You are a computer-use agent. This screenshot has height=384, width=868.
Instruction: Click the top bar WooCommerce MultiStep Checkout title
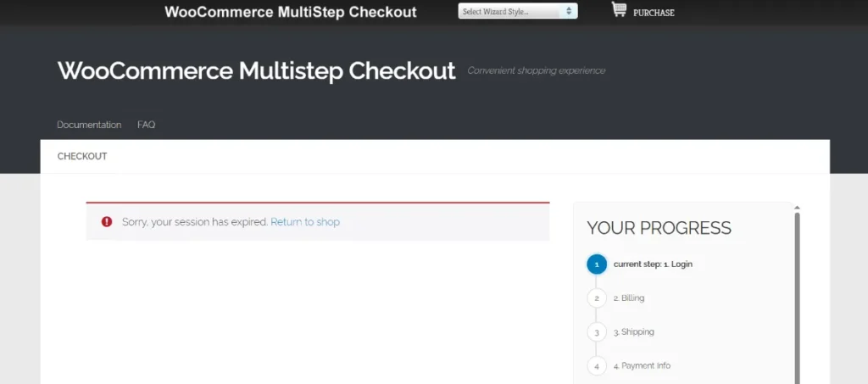(x=291, y=12)
